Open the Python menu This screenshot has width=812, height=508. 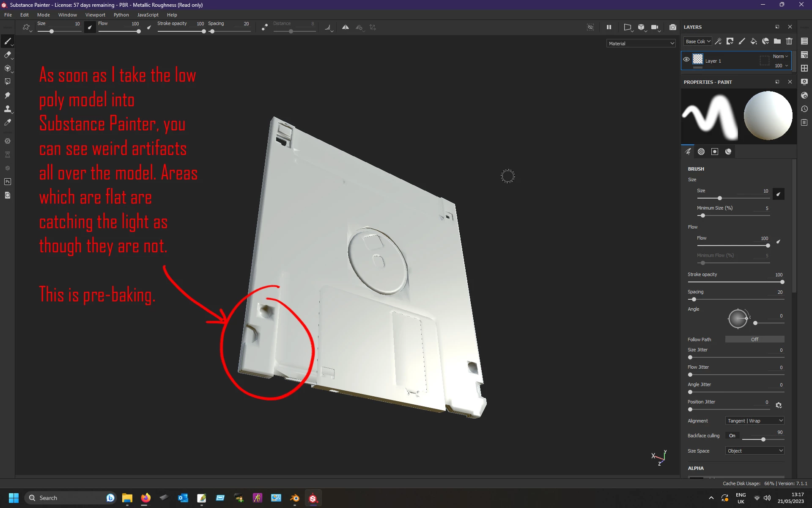pyautogui.click(x=121, y=15)
